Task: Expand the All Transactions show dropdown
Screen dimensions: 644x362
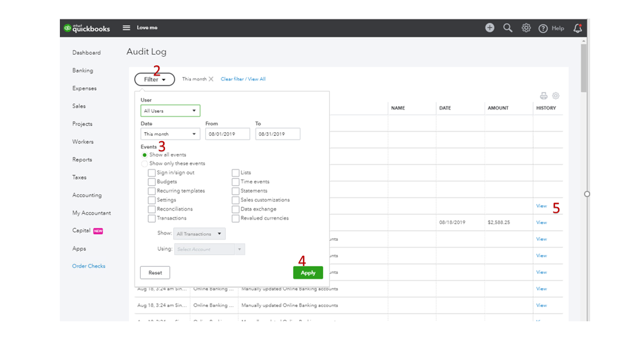Action: 199,234
